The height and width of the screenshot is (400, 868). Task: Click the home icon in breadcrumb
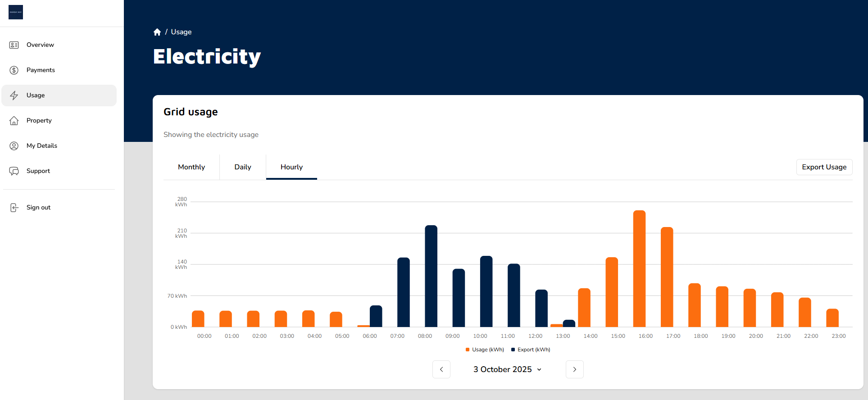click(157, 32)
